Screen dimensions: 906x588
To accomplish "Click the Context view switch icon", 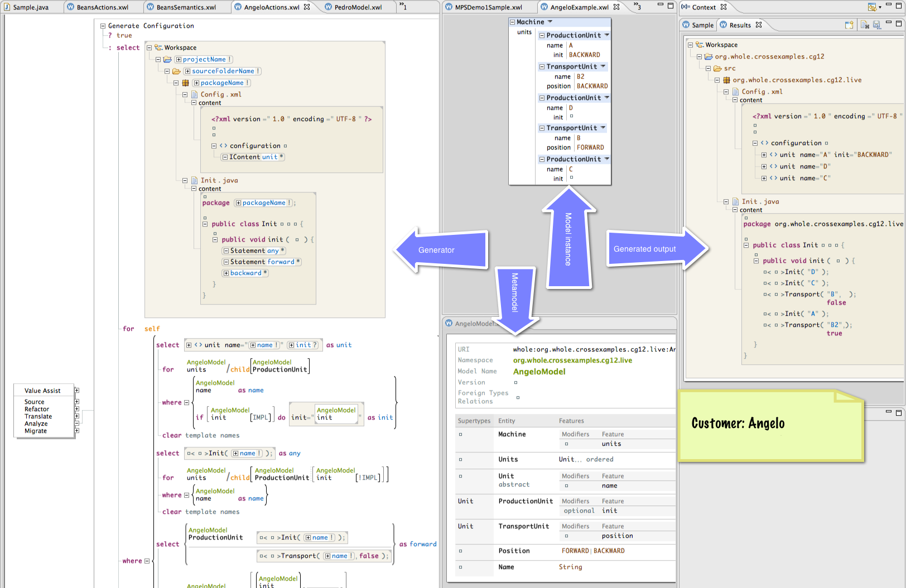I will click(872, 7).
